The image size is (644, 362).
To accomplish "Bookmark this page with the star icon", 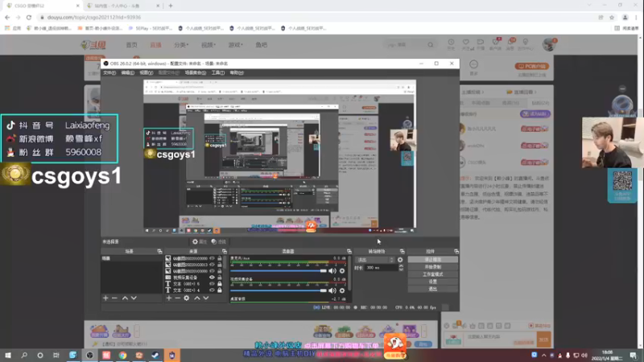I will click(x=612, y=17).
